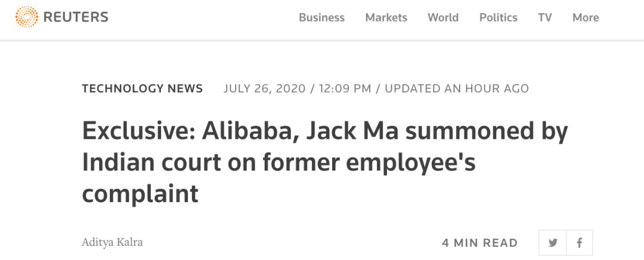Share the article on Facebook
This screenshot has width=644, height=260.
point(579,243)
